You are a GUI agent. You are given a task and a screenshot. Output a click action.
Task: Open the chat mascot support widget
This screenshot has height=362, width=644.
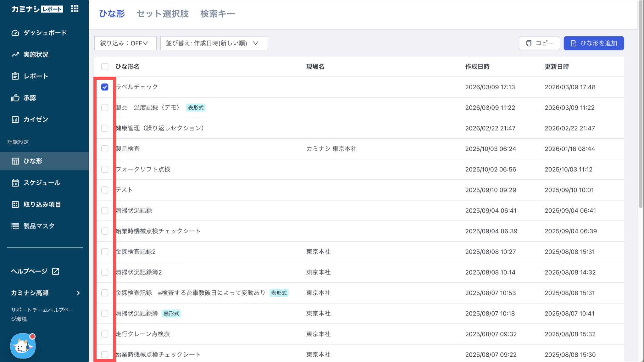(x=23, y=346)
